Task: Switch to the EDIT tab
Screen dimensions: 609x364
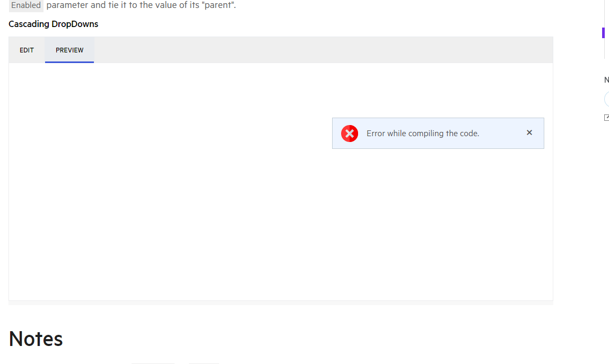Action: [27, 50]
